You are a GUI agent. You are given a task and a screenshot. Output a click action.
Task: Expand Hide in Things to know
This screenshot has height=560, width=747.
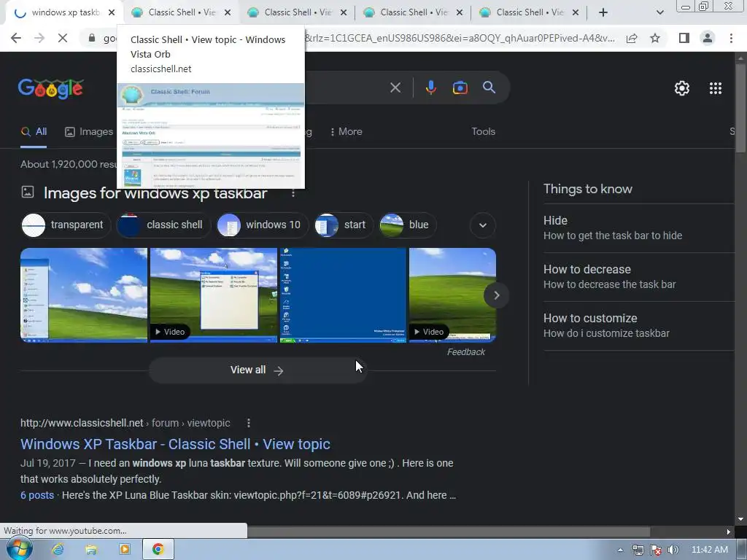pyautogui.click(x=638, y=228)
